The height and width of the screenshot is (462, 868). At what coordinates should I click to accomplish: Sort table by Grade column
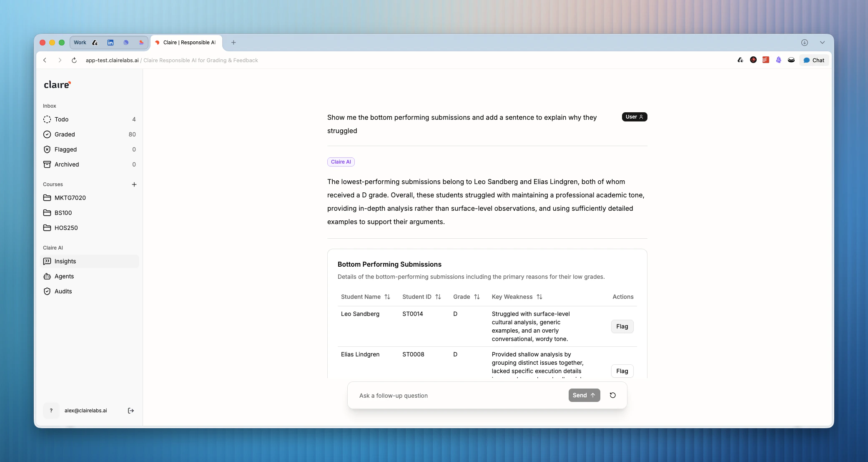pos(477,297)
